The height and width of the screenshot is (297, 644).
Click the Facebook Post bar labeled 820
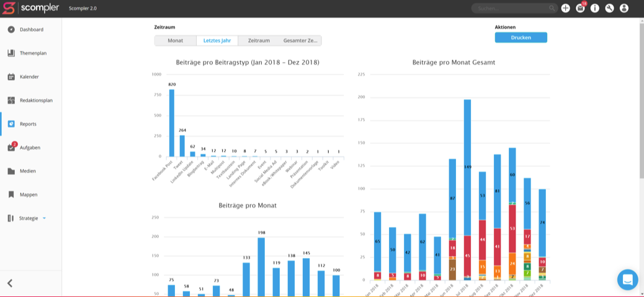[172, 123]
